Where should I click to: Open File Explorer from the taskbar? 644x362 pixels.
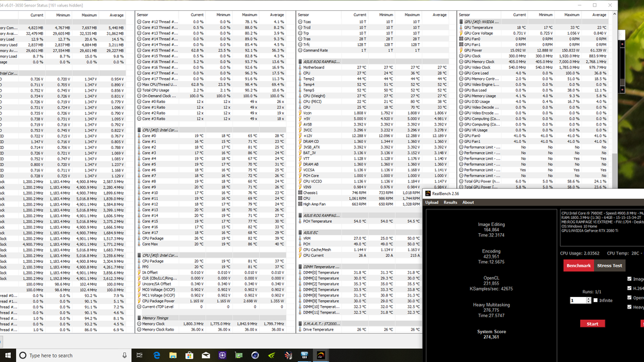(x=173, y=356)
